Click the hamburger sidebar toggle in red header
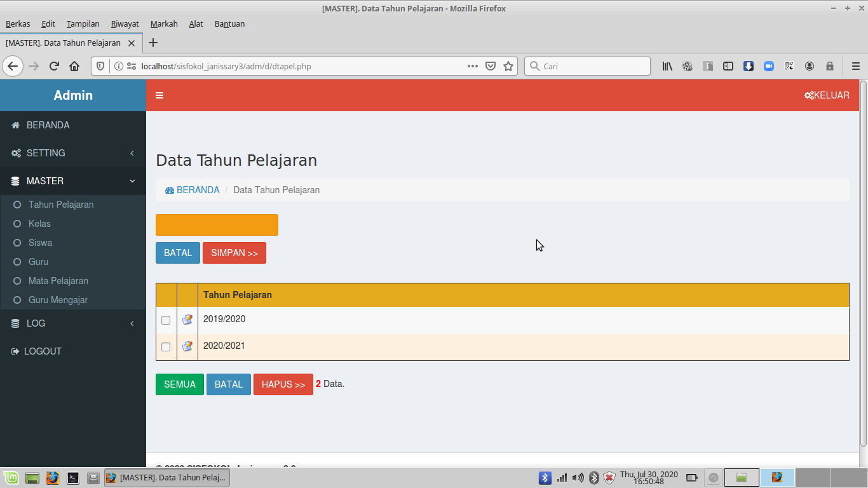The image size is (868, 488). (159, 95)
